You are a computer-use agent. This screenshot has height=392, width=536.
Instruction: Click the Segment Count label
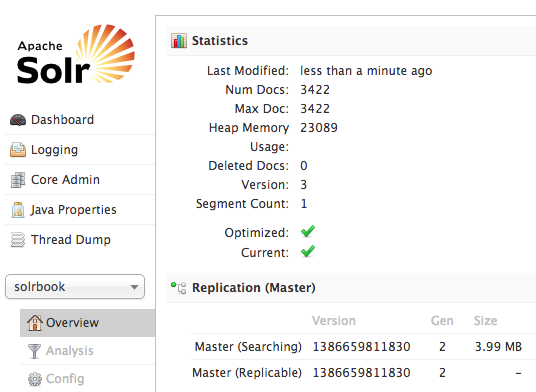[x=242, y=204]
